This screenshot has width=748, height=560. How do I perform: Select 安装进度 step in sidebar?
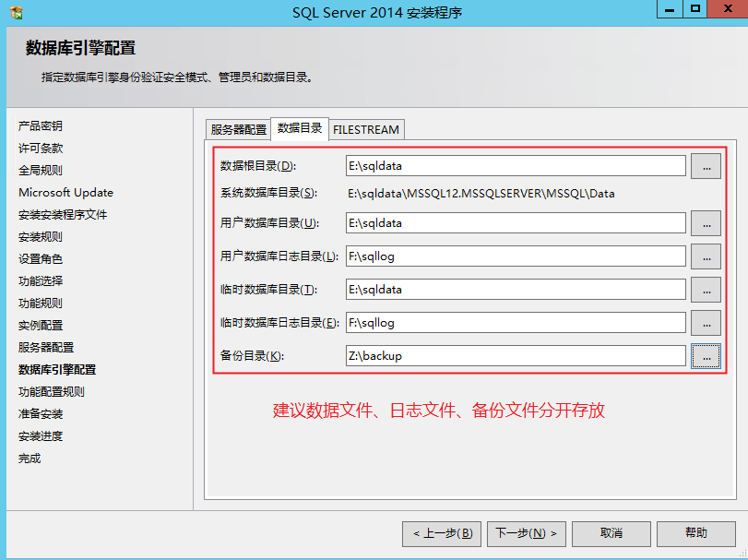click(x=41, y=436)
